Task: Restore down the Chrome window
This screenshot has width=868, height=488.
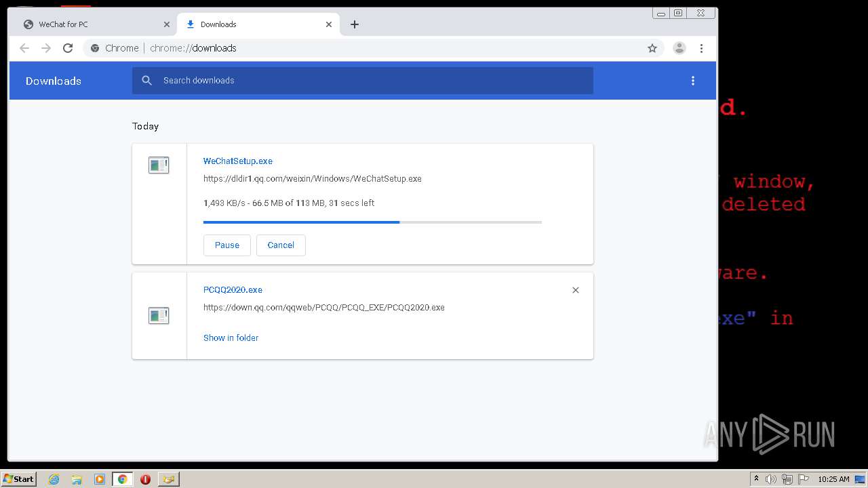Action: click(678, 13)
